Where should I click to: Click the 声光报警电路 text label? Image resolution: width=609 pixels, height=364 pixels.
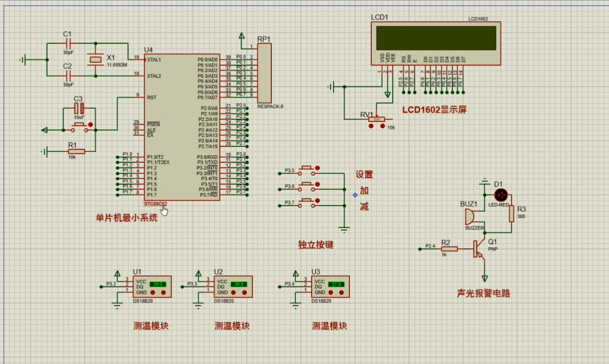pos(483,294)
